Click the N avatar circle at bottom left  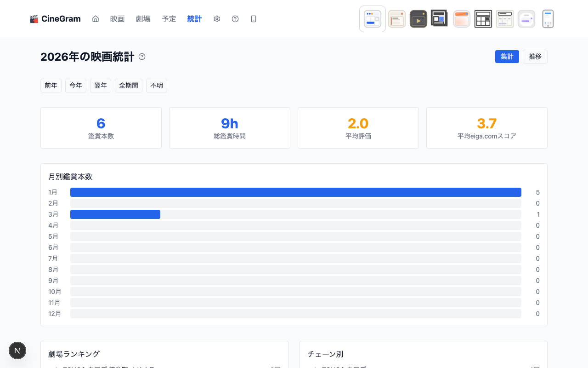(x=17, y=351)
